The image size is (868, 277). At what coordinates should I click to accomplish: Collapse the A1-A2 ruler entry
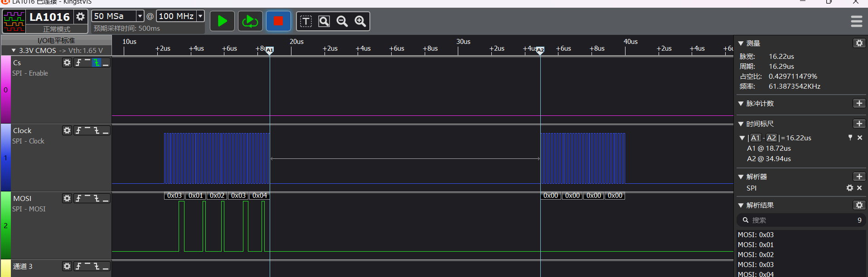[x=742, y=138]
